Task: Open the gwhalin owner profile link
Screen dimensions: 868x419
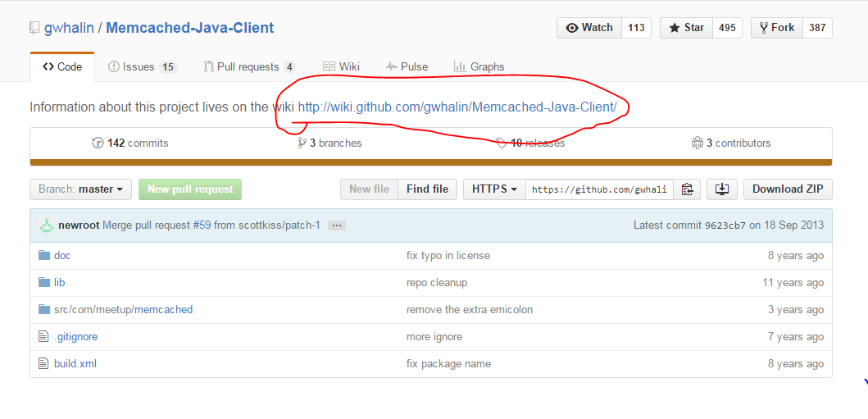Action: (x=68, y=28)
